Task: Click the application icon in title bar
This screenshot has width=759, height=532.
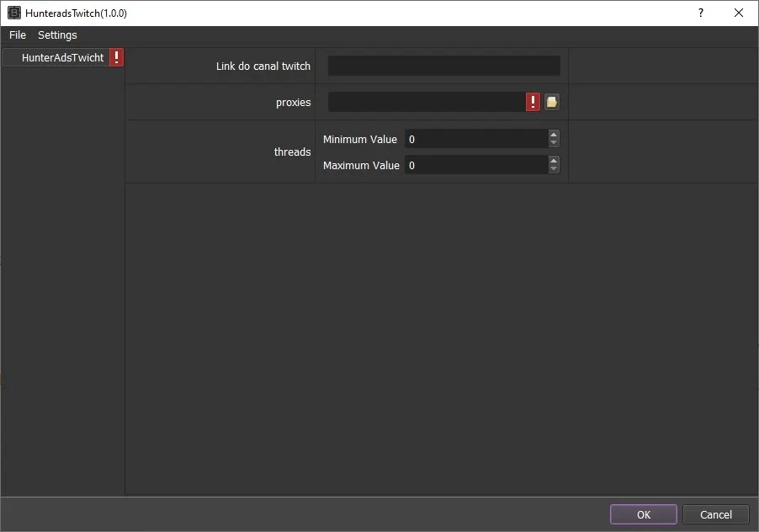Action: coord(14,13)
